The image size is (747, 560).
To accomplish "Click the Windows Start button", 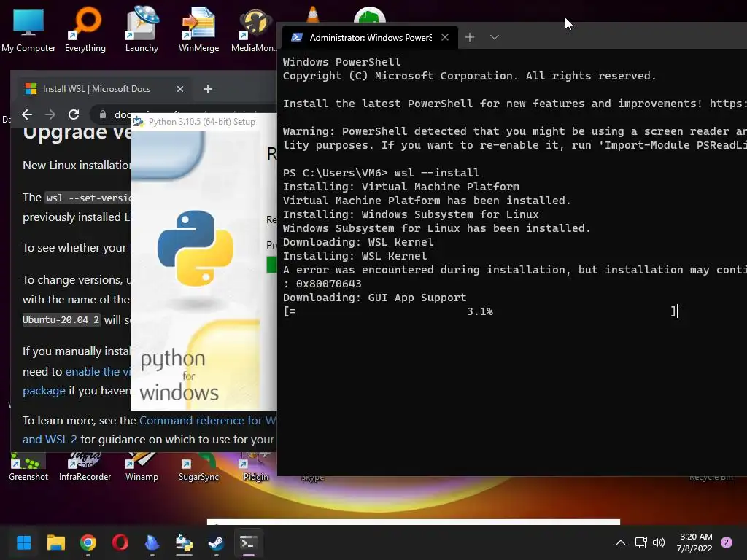I will coord(24,542).
